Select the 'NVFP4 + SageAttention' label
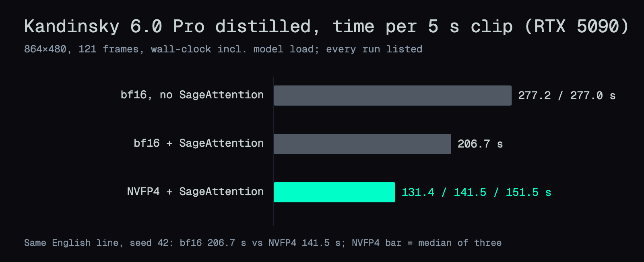The width and height of the screenshot is (644, 262). 195,192
